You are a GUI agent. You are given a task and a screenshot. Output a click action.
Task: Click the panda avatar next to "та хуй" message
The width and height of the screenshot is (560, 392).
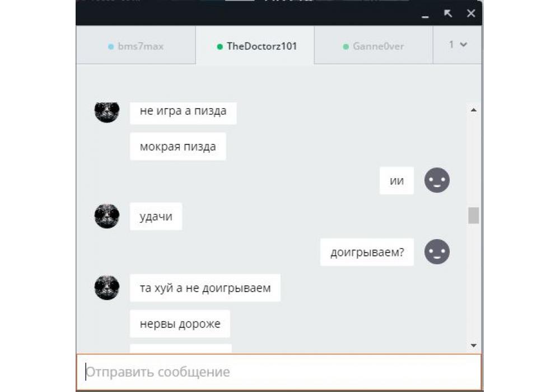(107, 287)
